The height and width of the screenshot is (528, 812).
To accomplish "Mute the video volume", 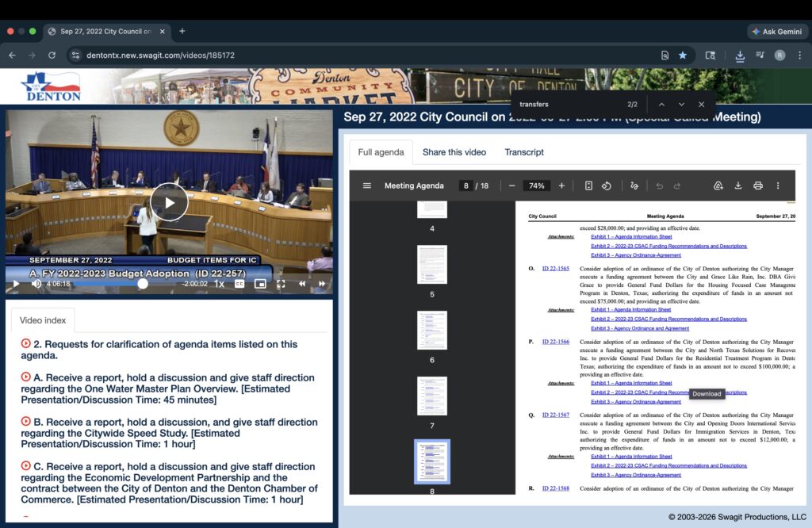I will [36, 284].
